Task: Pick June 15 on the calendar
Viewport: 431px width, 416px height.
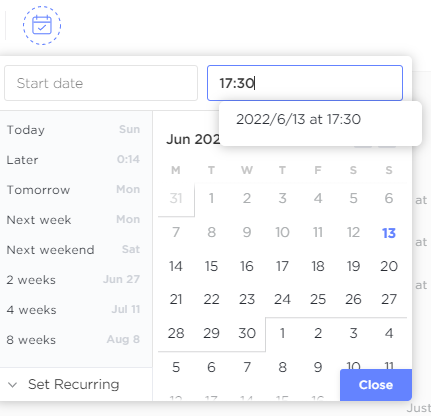Action: pos(211,266)
